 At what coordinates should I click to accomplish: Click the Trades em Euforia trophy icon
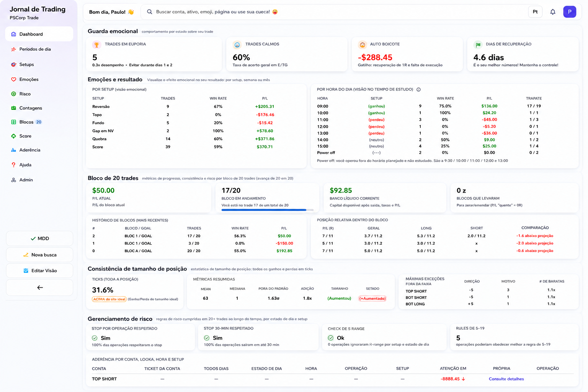(x=96, y=45)
